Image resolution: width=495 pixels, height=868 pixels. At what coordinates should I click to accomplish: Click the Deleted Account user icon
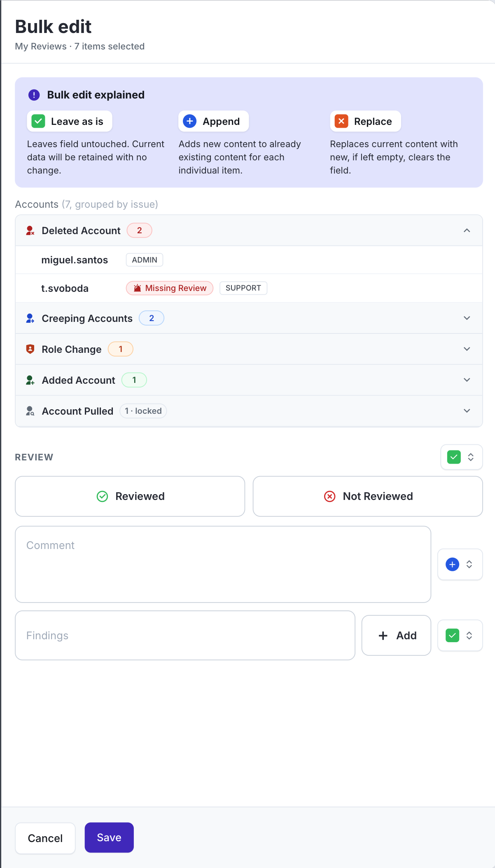30,231
